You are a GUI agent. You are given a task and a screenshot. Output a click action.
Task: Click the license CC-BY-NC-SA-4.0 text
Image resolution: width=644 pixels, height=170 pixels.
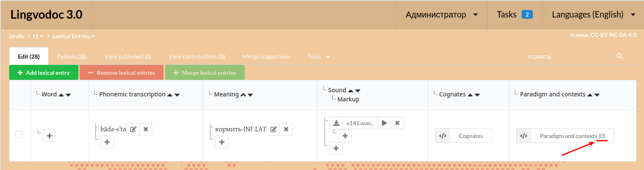click(x=603, y=35)
